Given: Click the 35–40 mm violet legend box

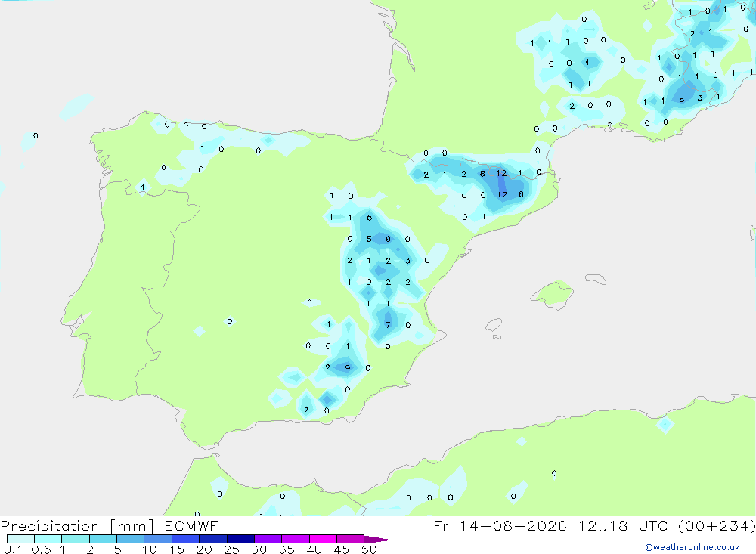Looking at the screenshot, I should coord(296,539).
